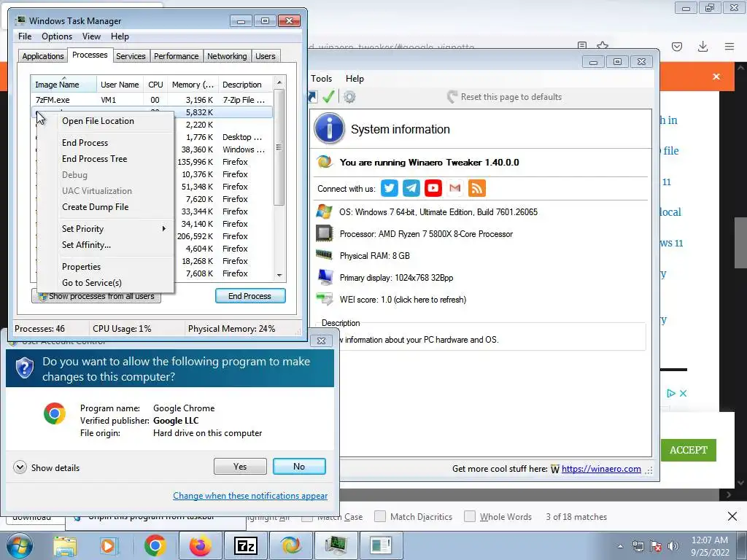The image size is (747, 560).
Task: Click the Reset this page to defaults arrow icon
Action: [452, 97]
